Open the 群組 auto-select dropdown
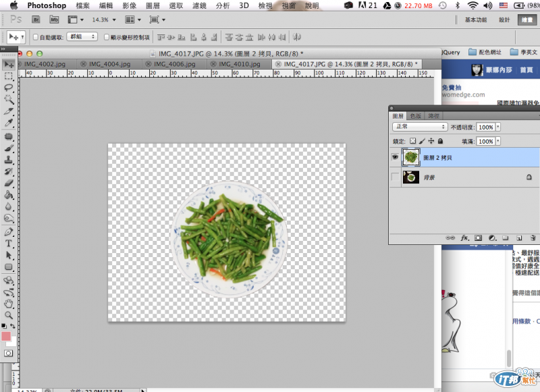Image resolution: width=540 pixels, height=392 pixels. (x=82, y=36)
